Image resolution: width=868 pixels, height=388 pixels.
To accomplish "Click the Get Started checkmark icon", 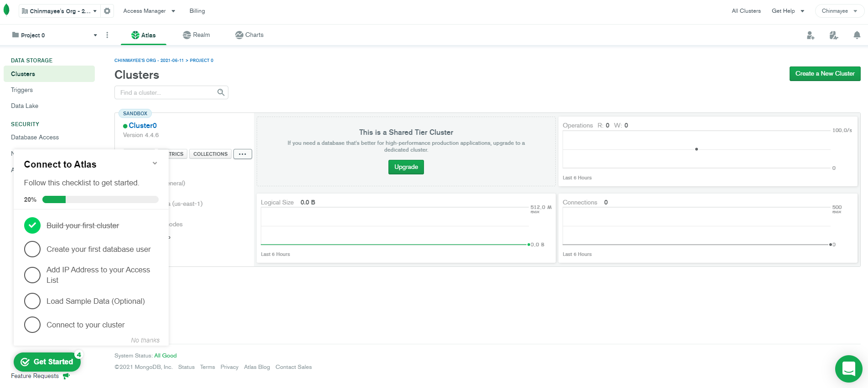I will [x=26, y=362].
